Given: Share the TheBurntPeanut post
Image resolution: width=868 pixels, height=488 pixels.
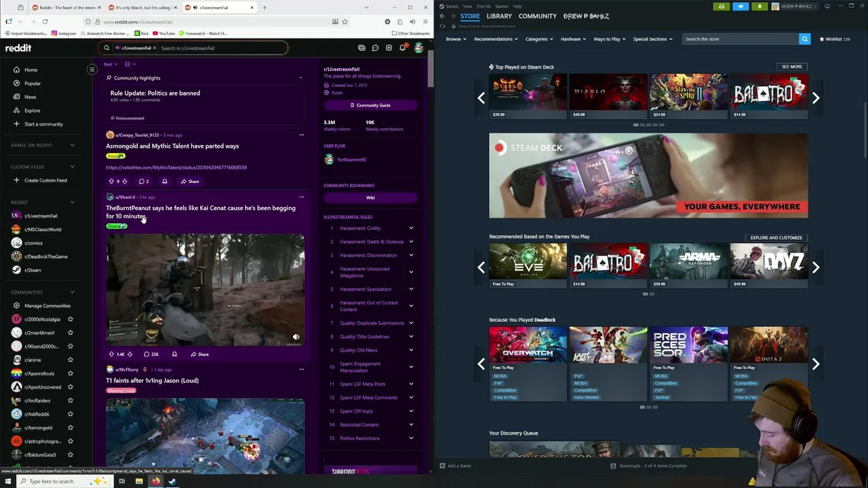Looking at the screenshot, I should [x=199, y=354].
